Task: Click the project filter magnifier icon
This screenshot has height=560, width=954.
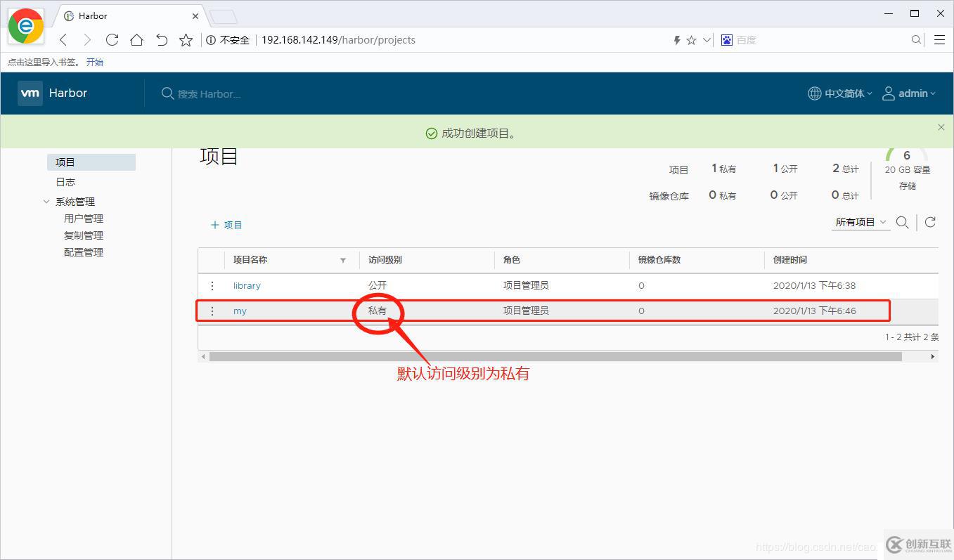Action: pyautogui.click(x=903, y=222)
